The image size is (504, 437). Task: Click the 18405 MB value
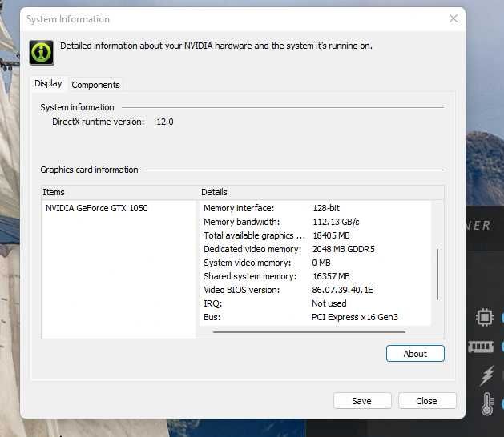331,235
